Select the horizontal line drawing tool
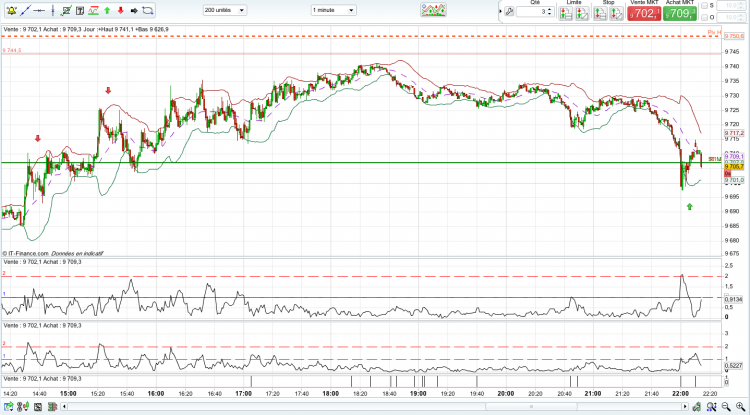The height and width of the screenshot is (415, 750). click(40, 10)
